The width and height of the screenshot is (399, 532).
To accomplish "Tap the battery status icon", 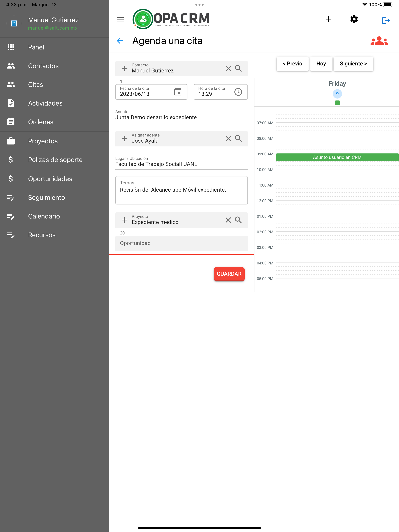I will tap(388, 4).
